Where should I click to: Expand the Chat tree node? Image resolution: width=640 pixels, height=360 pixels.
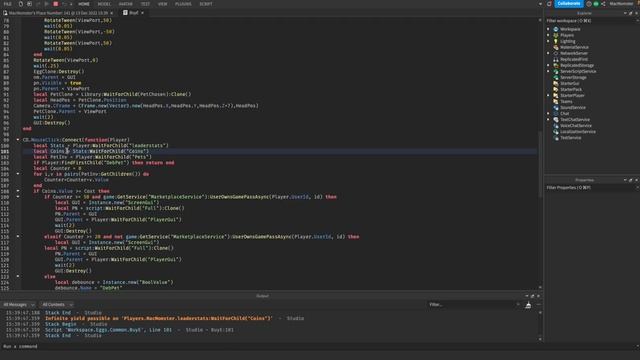tap(548, 113)
